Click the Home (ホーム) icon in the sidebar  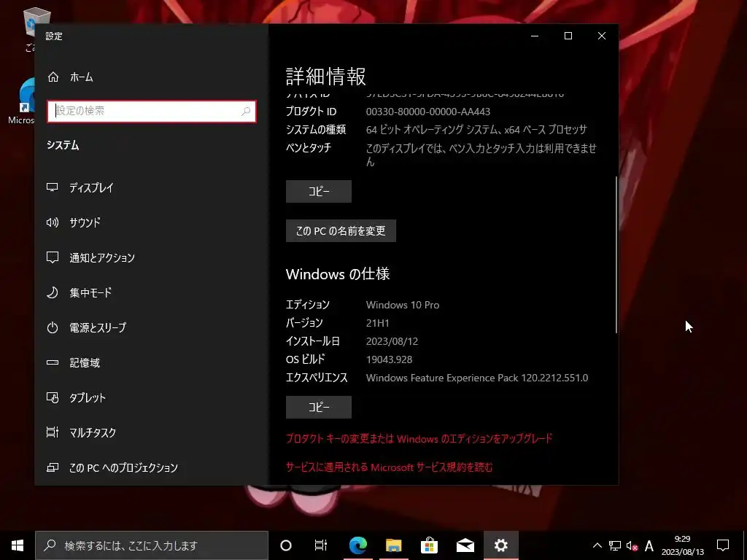point(53,77)
